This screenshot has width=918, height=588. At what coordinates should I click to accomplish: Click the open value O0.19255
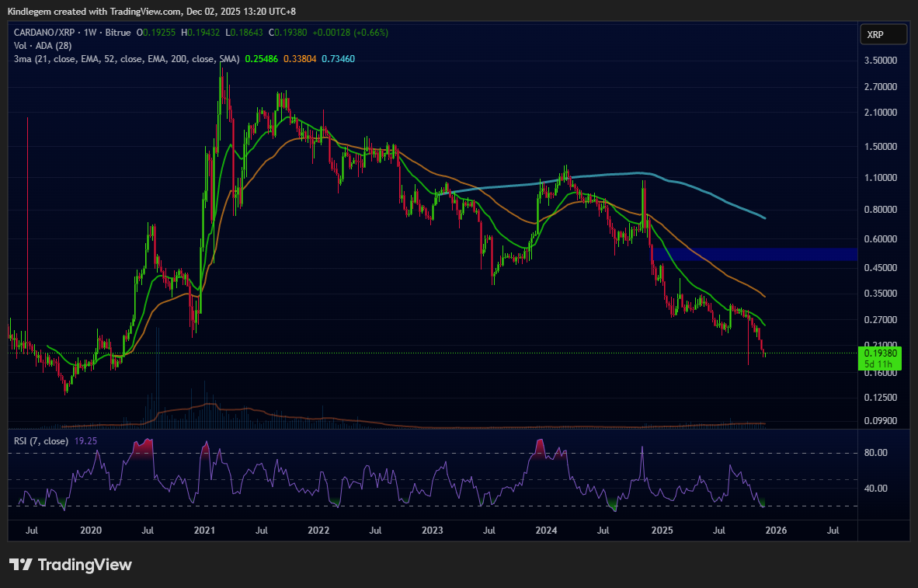click(156, 33)
